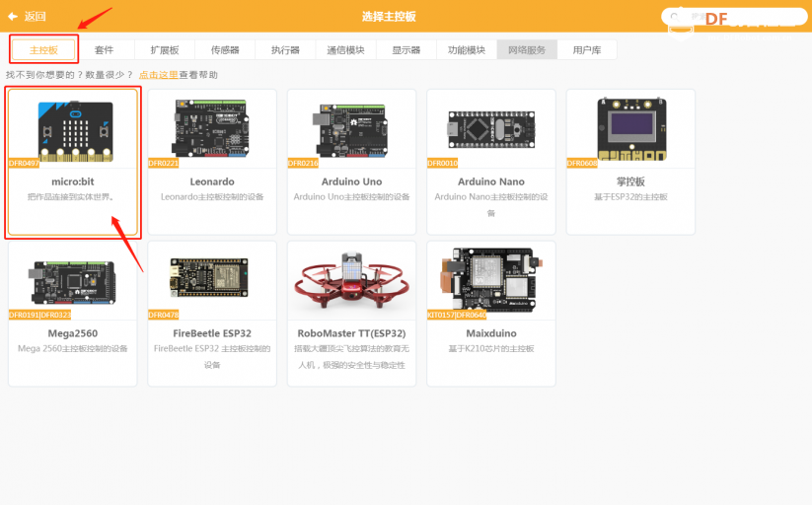Click the DFR0191|DFR0323 product code label

39,315
